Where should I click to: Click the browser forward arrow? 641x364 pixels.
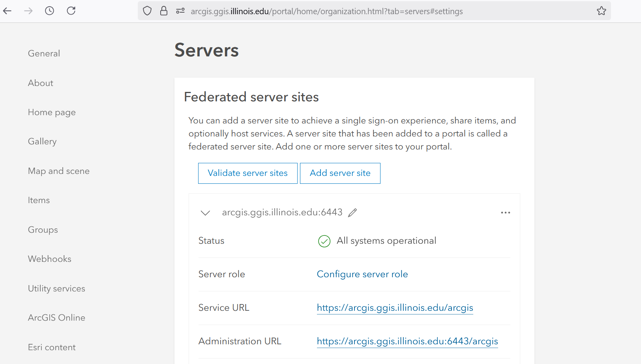click(x=28, y=11)
